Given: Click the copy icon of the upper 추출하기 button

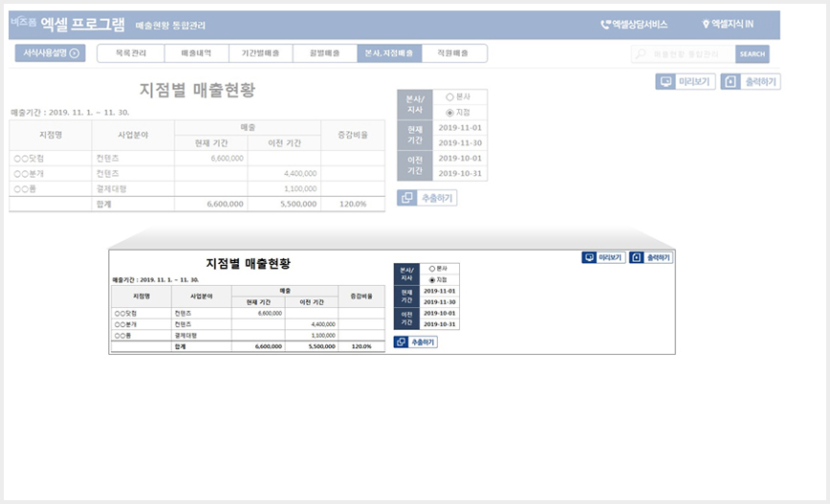Looking at the screenshot, I should click(x=407, y=198).
